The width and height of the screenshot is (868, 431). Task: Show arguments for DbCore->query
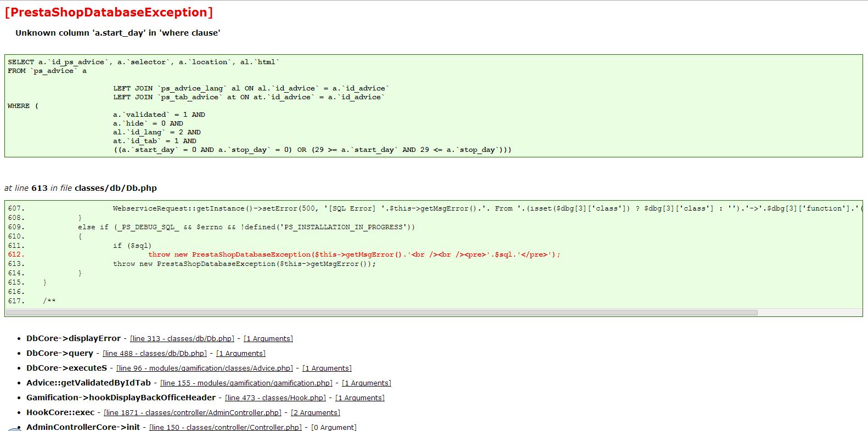(x=241, y=354)
